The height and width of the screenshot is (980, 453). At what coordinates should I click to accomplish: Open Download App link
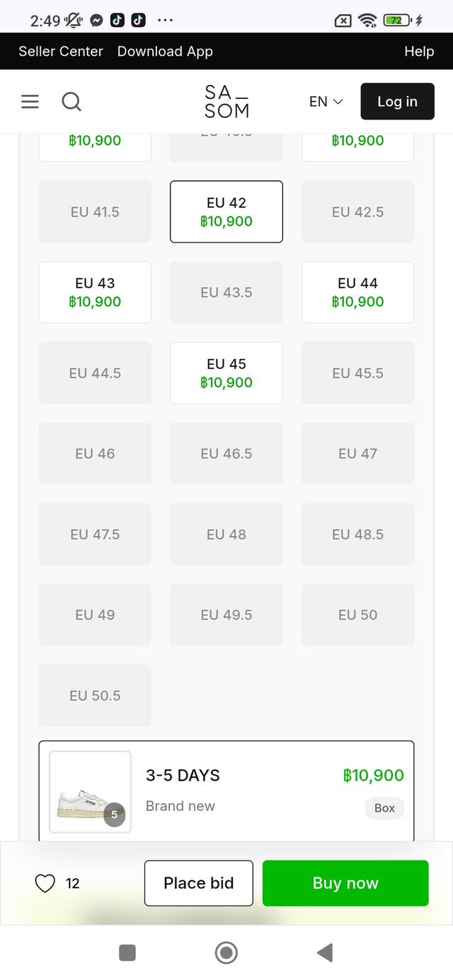[165, 51]
